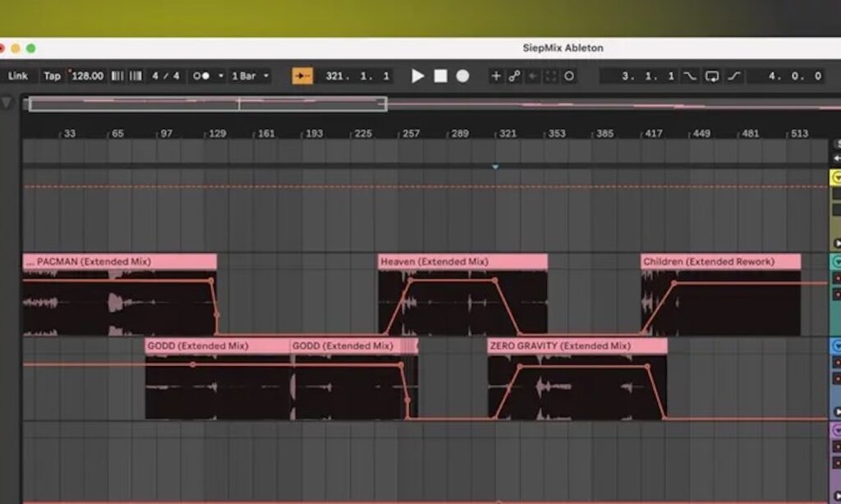Click the blue insert marker at bar 321

click(495, 167)
